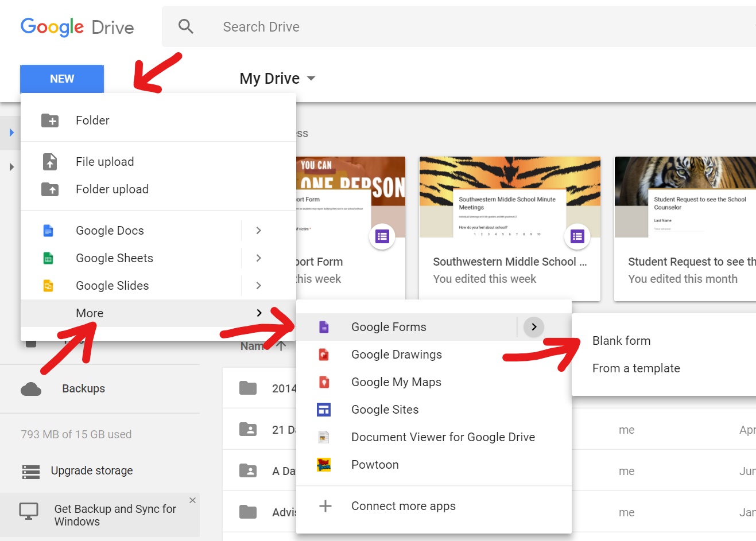
Task: Expand the Google Slides submenu arrow
Action: (259, 286)
